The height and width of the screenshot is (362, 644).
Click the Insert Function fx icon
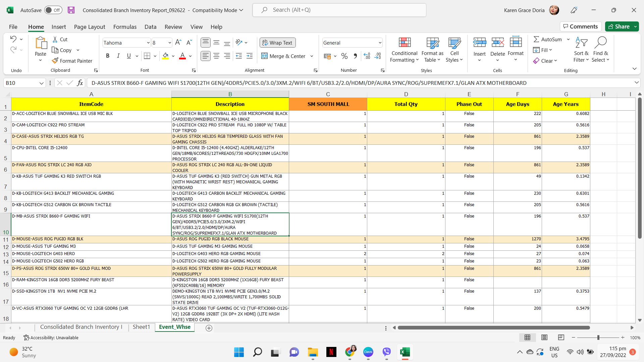80,83
